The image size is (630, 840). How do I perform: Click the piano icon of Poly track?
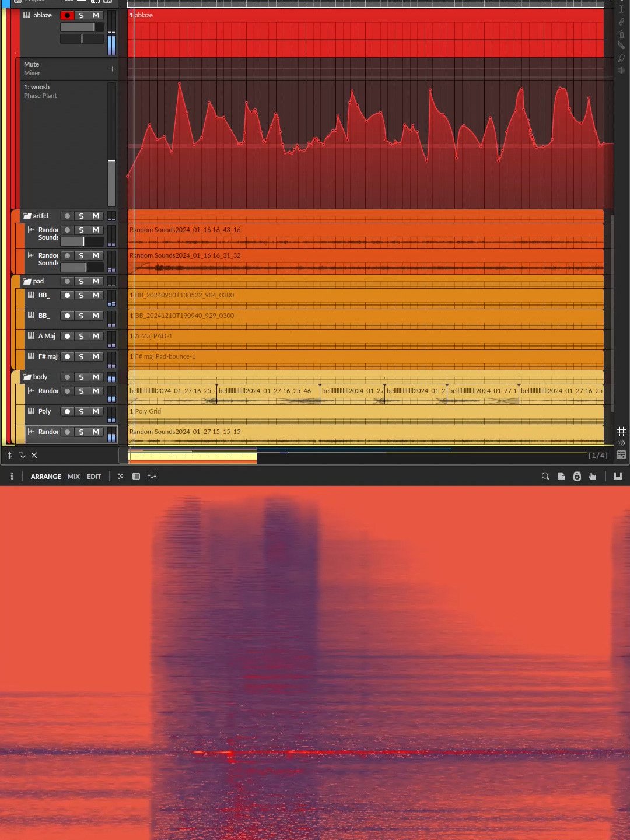31,411
